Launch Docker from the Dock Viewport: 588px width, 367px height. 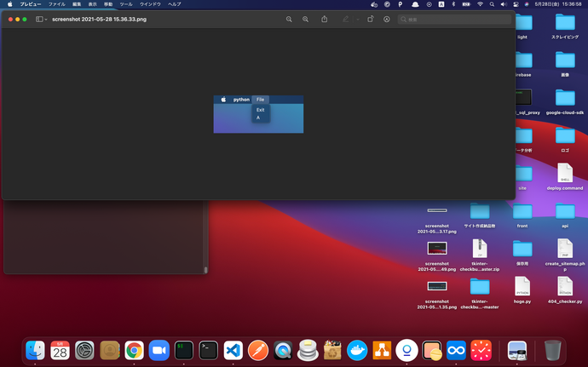357,351
